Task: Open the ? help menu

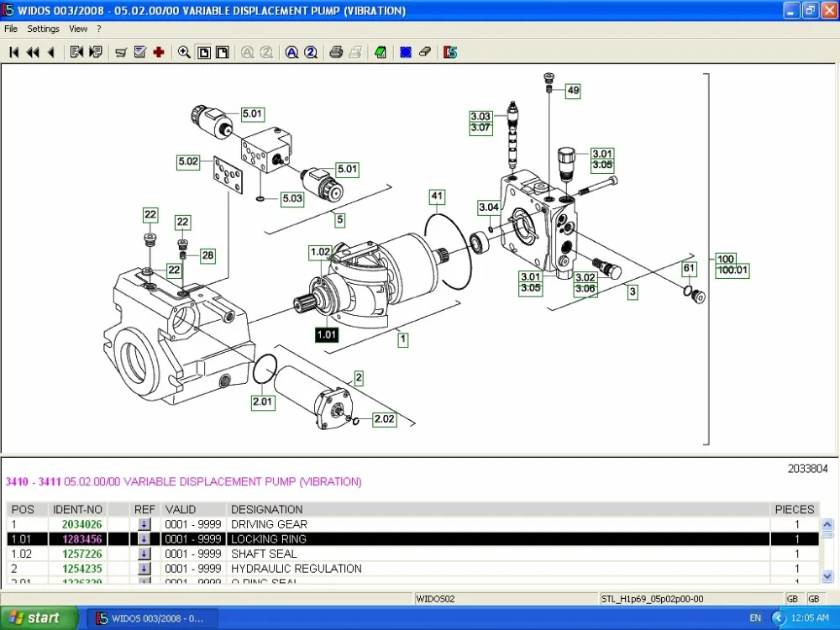Action: point(99,29)
